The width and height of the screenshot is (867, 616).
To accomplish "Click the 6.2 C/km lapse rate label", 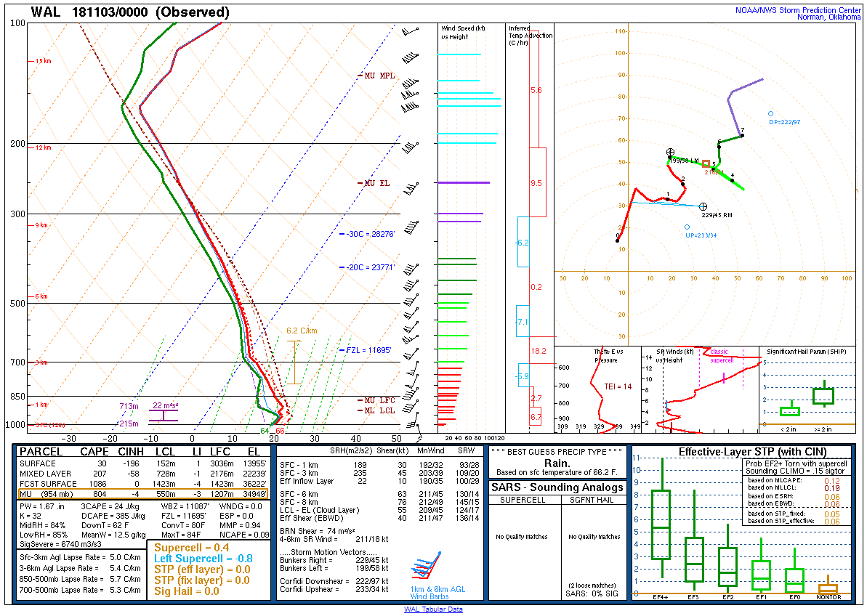I will click(302, 331).
